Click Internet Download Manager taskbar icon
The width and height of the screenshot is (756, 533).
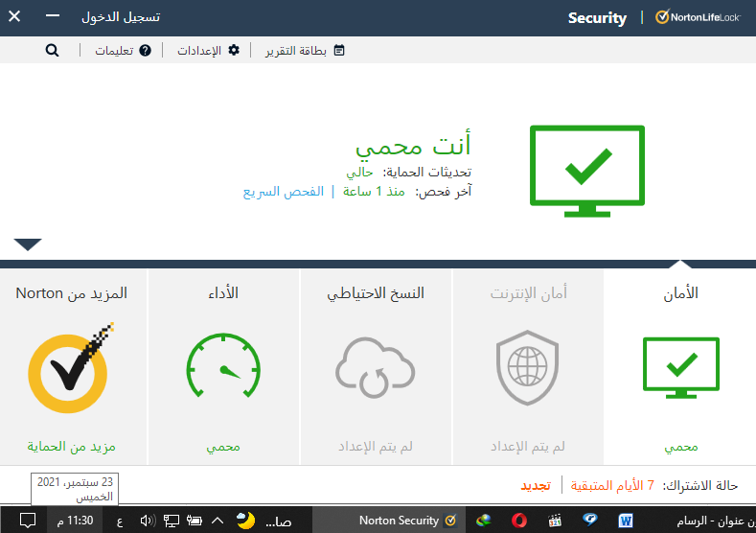[484, 521]
